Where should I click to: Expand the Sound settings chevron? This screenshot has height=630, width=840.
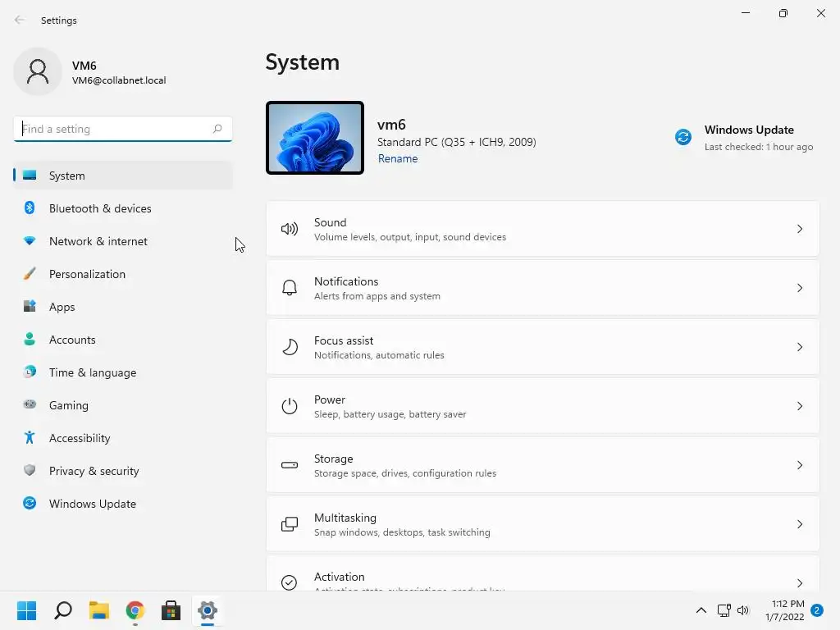pos(799,230)
